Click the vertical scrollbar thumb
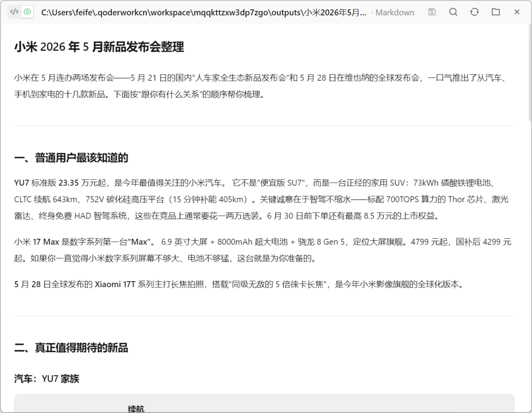This screenshot has height=413, width=532. tap(530, 73)
